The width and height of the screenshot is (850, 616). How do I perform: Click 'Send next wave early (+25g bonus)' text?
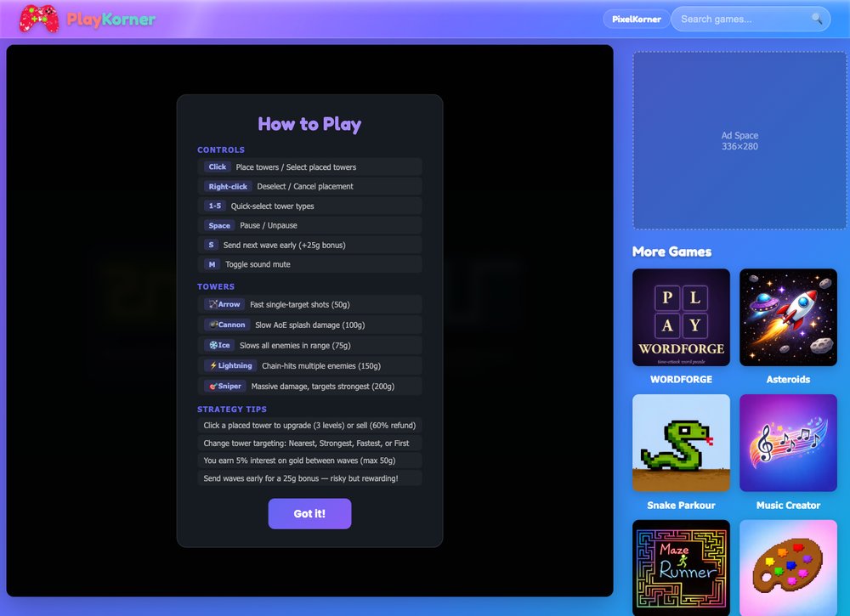(x=284, y=246)
